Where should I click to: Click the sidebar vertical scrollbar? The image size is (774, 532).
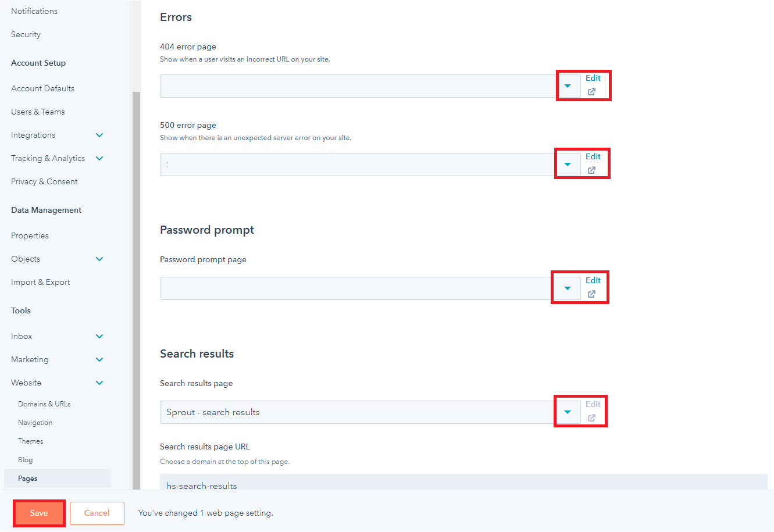[136, 291]
